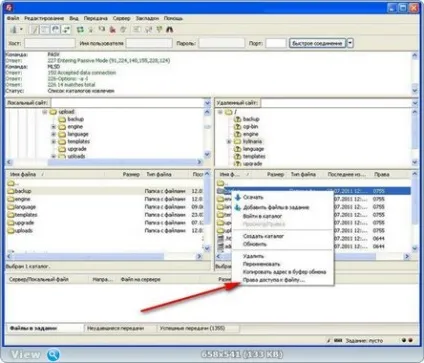Reconnect to the last server
Viewport: 424px width, 363px height.
tap(123, 30)
